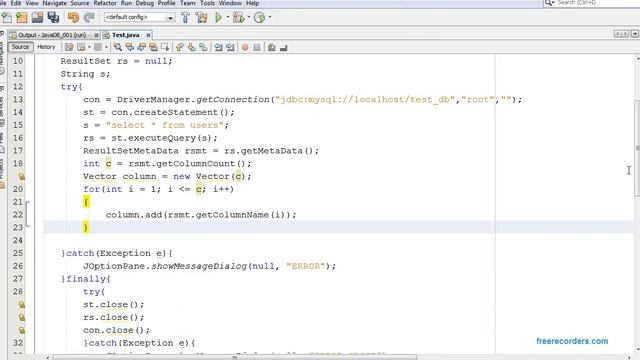Click the vertical scrollbar up arrow
Viewport: 640px width, 360px height.
point(637,59)
